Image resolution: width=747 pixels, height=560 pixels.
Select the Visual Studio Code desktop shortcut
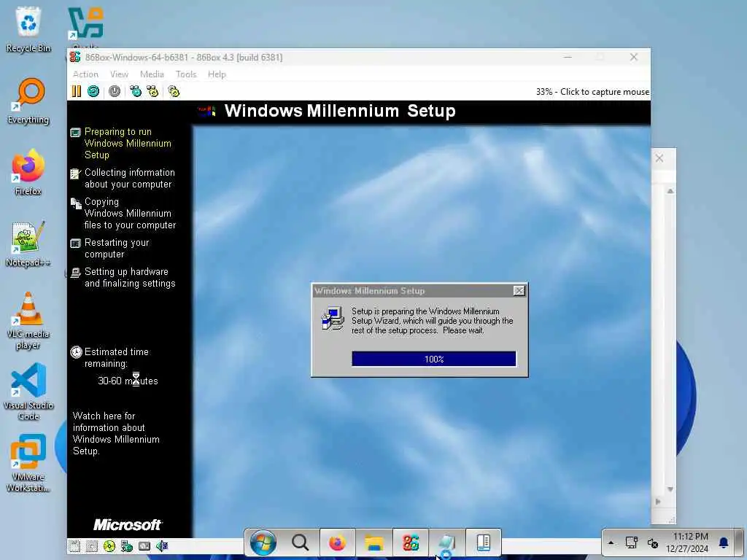pos(28,392)
